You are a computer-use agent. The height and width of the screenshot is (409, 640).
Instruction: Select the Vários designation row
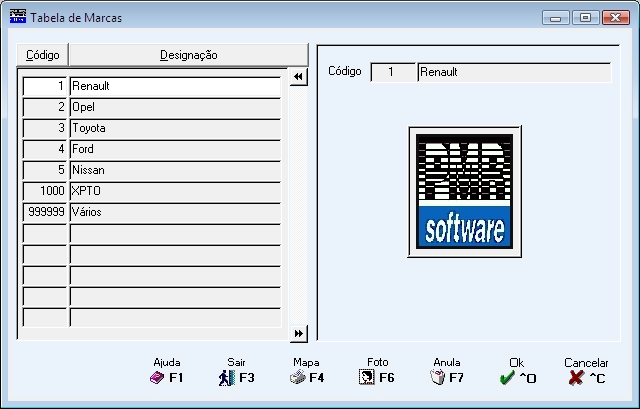pos(176,212)
